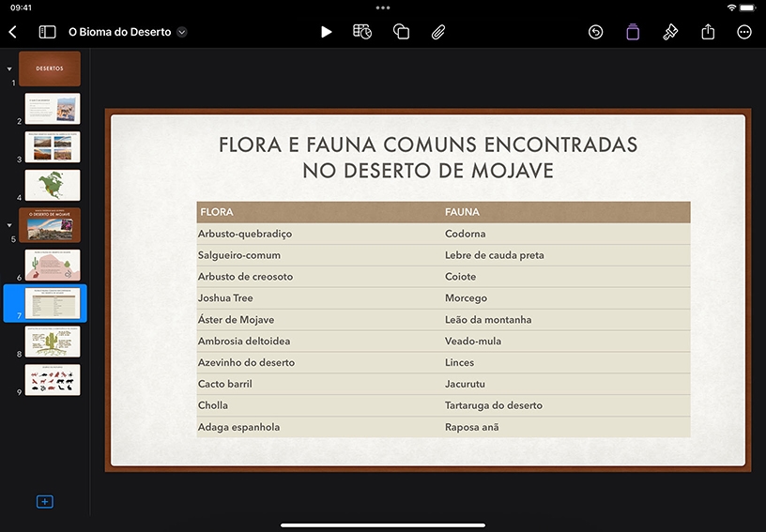Select the slide title text
Viewport: 766px width, 532px height.
(x=428, y=158)
